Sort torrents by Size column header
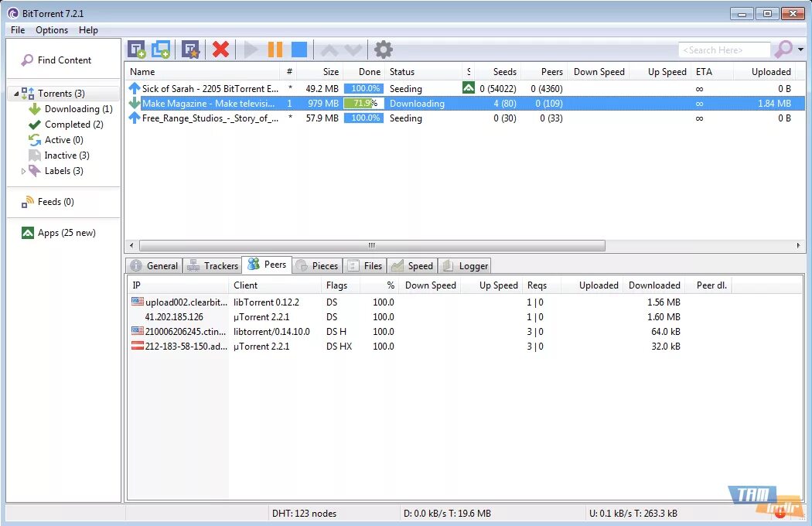The image size is (812, 526). [320, 72]
